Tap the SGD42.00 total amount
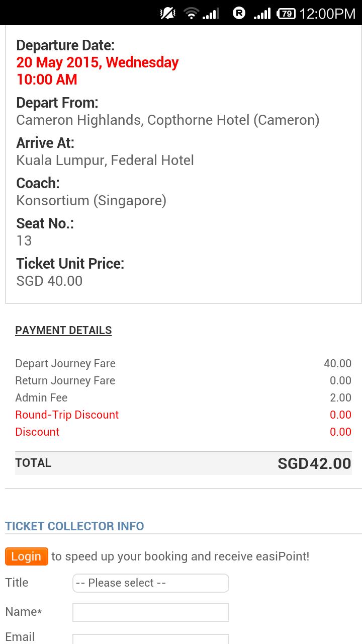Image resolution: width=362 pixels, height=644 pixels. 314,463
